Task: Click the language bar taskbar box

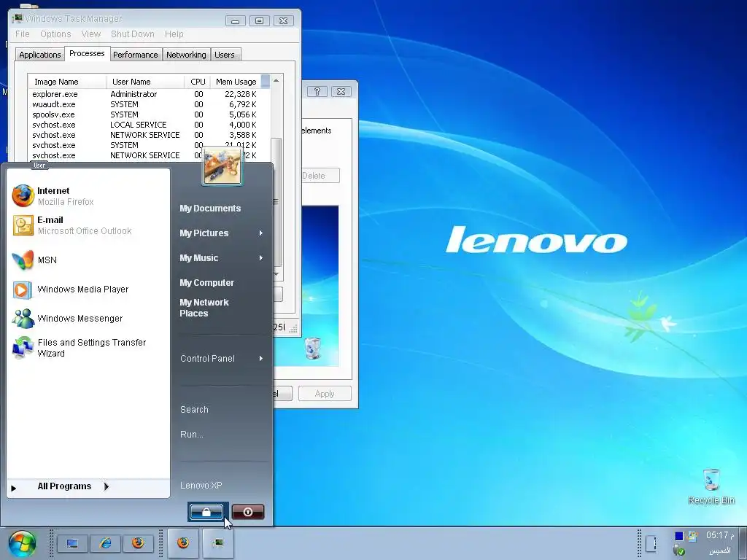Action: [x=651, y=543]
